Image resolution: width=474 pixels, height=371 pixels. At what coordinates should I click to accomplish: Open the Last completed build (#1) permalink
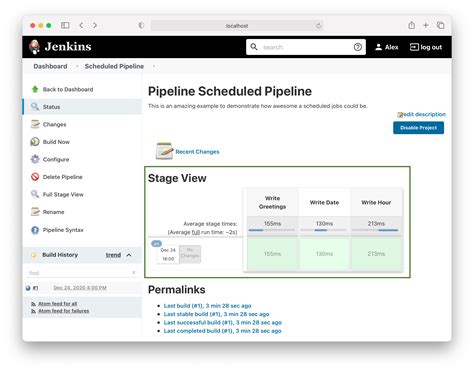[222, 331]
